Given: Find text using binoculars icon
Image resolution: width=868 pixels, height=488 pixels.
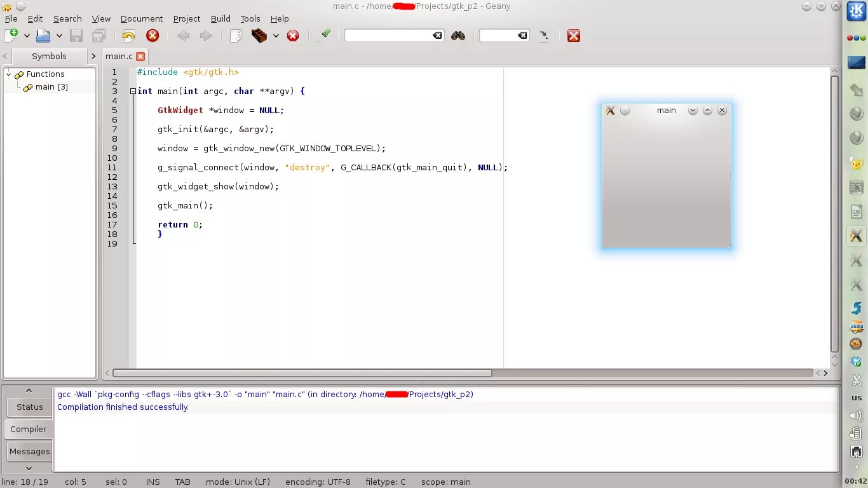Looking at the screenshot, I should pos(458,36).
